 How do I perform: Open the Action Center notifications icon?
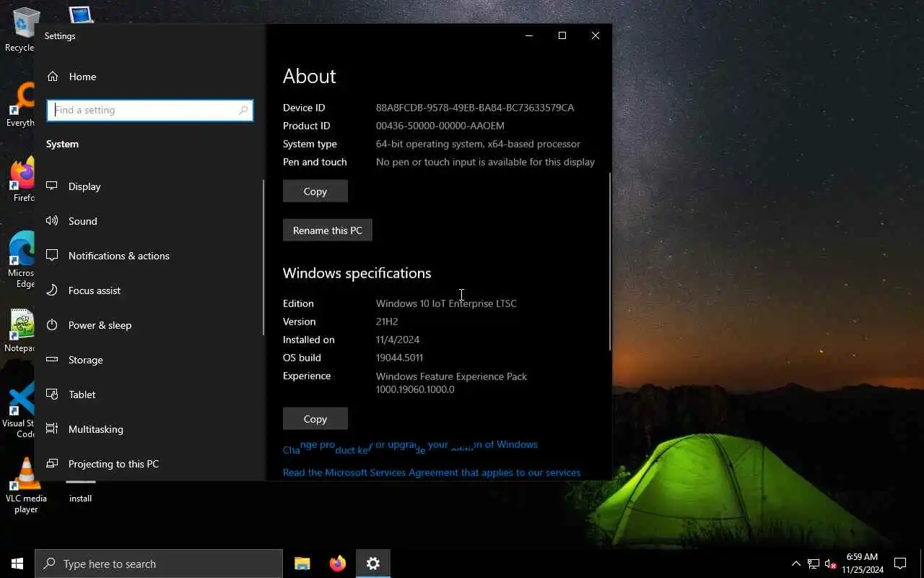(x=900, y=564)
